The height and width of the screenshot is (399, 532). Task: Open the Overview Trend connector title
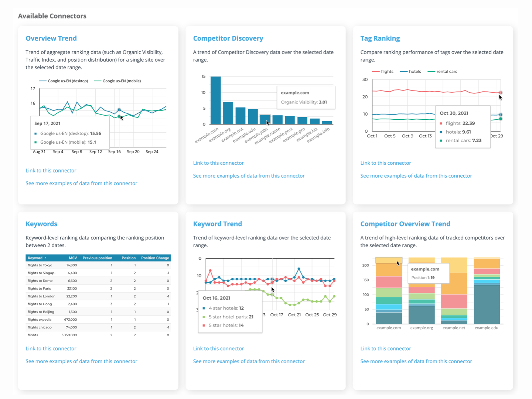(51, 38)
